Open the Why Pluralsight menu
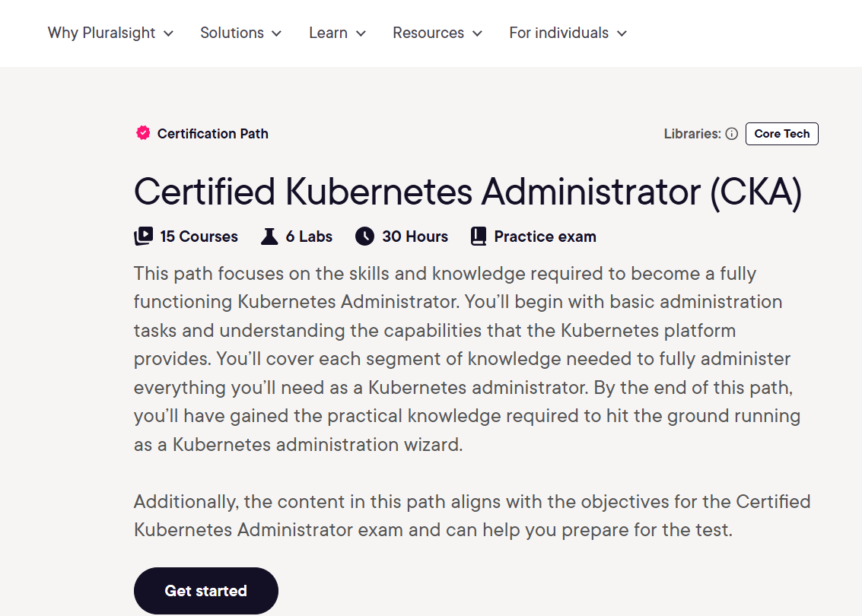The image size is (862, 616). (x=110, y=33)
